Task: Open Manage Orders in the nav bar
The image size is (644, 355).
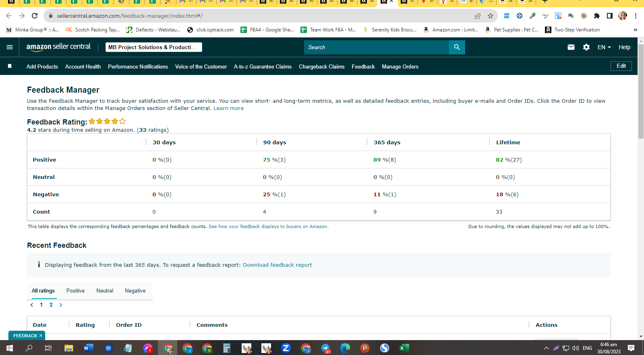Action: pos(400,66)
